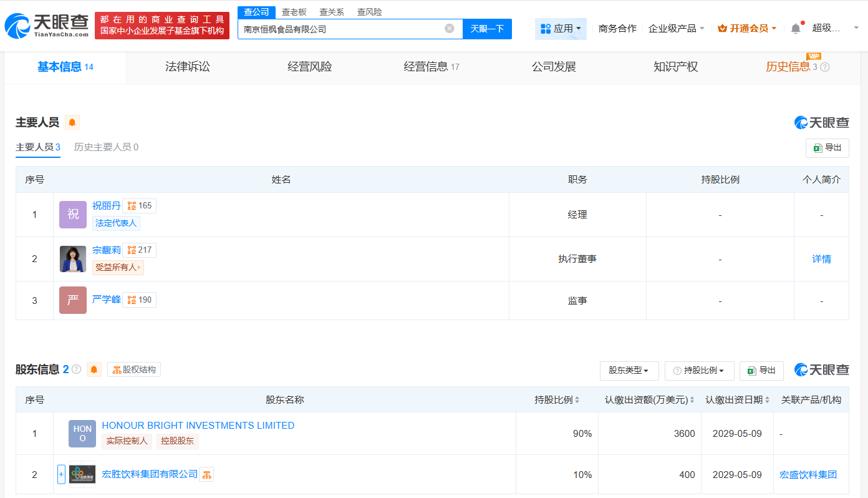Switch to the 法律诉讼 tab
The width and height of the screenshot is (868, 498).
tap(188, 67)
